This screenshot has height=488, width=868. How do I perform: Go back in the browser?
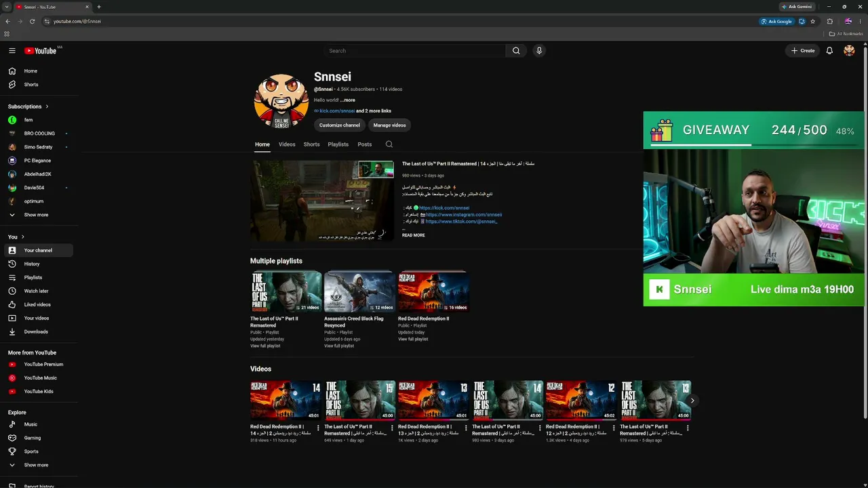7,21
